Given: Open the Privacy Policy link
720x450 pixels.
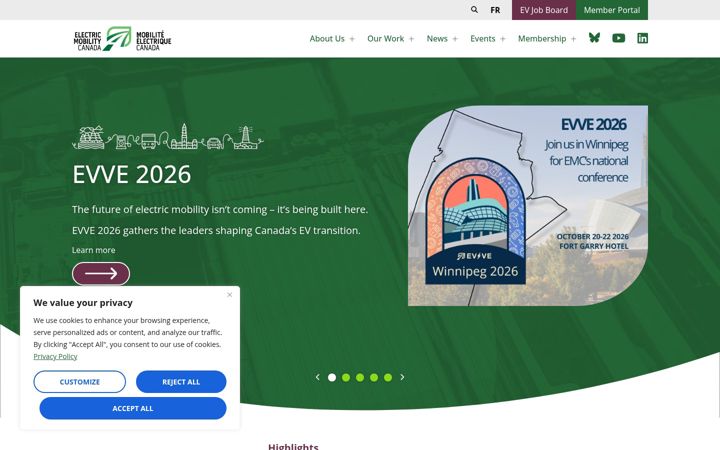Looking at the screenshot, I should [55, 356].
